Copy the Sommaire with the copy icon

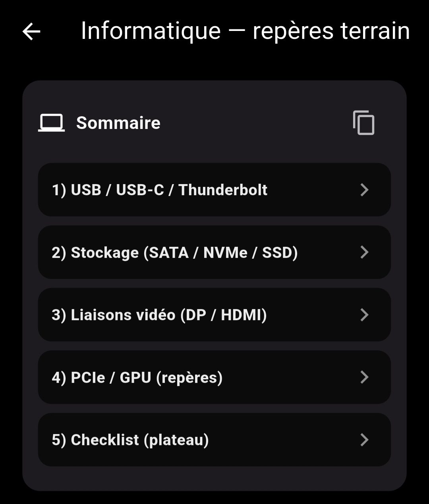363,123
